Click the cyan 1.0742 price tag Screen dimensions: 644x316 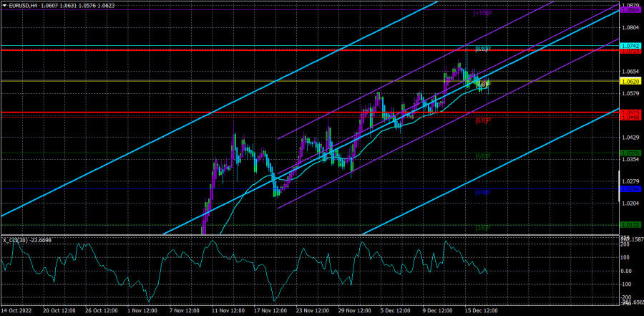click(x=630, y=46)
